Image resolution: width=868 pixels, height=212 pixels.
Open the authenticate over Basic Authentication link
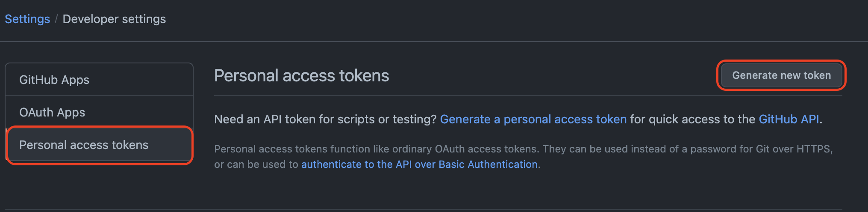point(419,164)
